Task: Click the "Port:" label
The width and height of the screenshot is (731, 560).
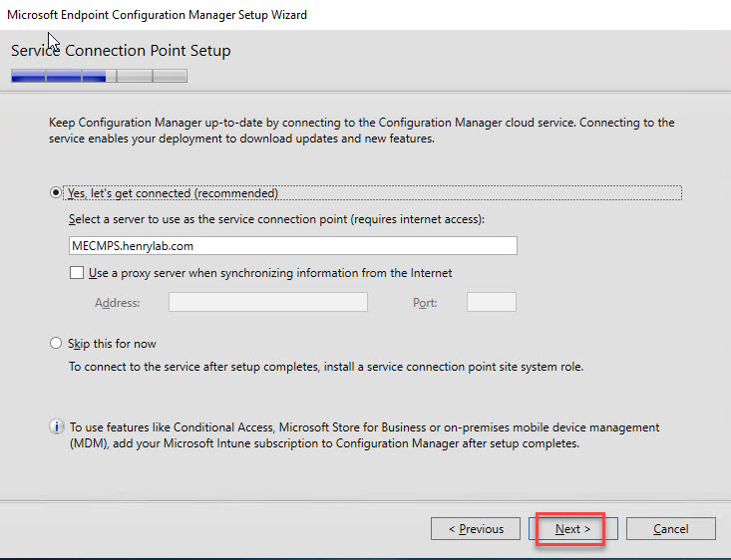Action: coord(425,303)
